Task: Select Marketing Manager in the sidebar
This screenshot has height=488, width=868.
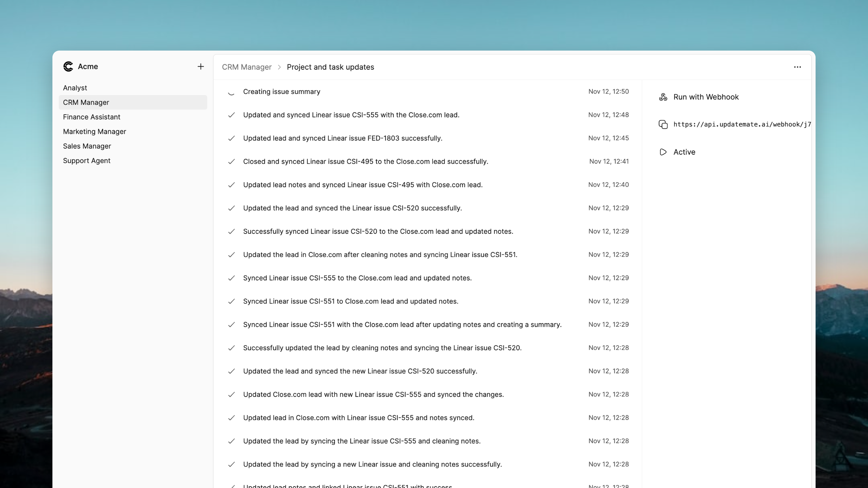Action: pos(94,131)
